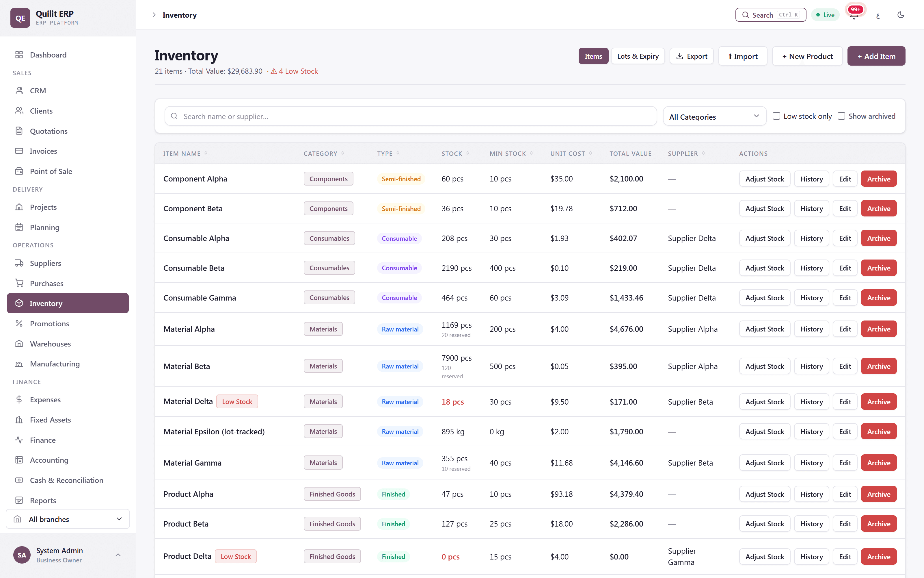Open notifications bell with 99+ badge
924x578 pixels.
click(x=854, y=14)
